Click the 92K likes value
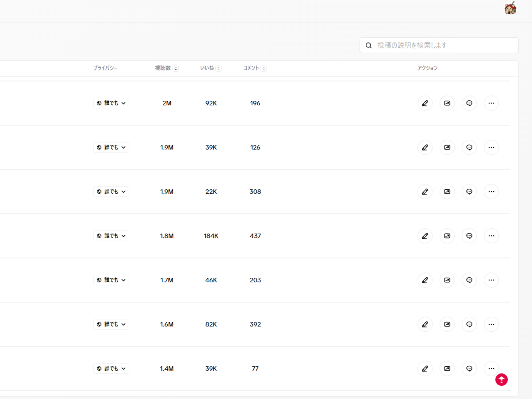The height and width of the screenshot is (399, 532). pos(211,103)
